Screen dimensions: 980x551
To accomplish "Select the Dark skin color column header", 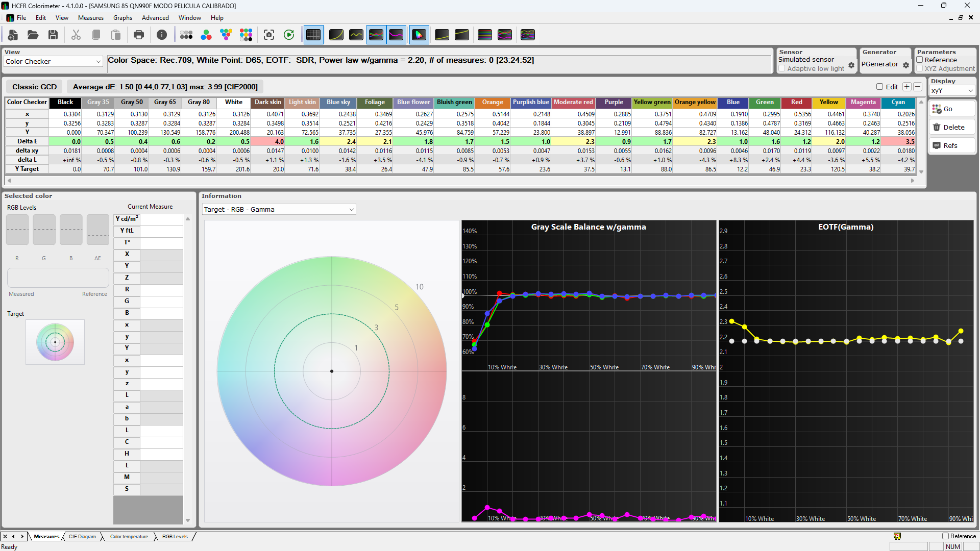I will (268, 102).
